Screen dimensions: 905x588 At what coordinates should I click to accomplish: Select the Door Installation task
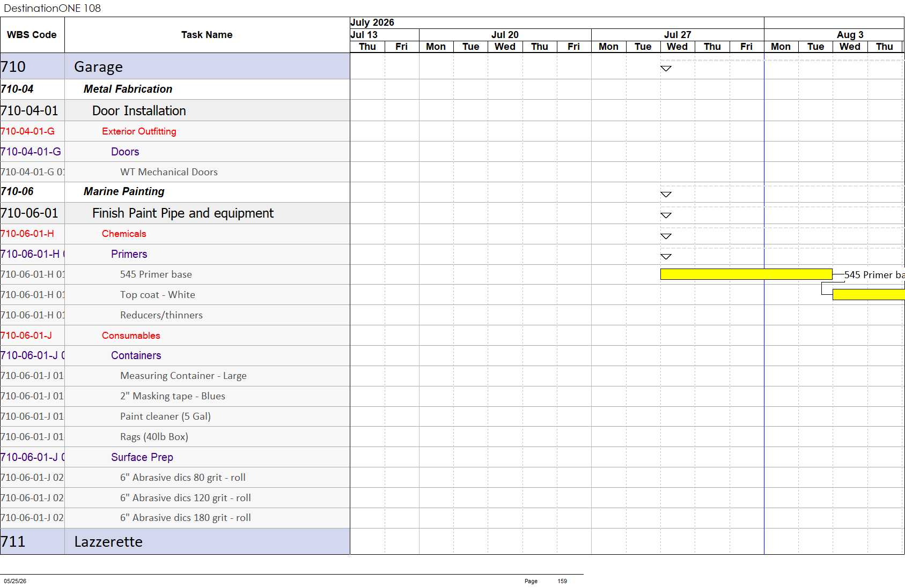139,111
